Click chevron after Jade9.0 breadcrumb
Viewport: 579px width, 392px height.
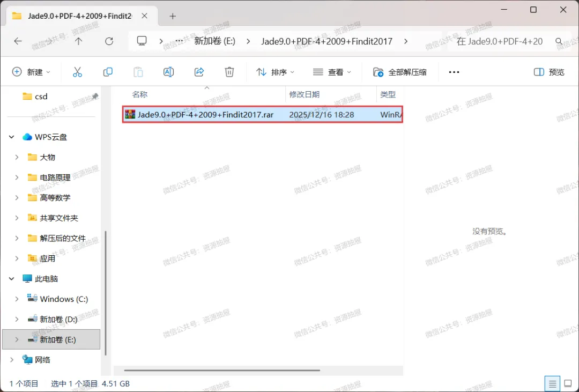tap(406, 41)
